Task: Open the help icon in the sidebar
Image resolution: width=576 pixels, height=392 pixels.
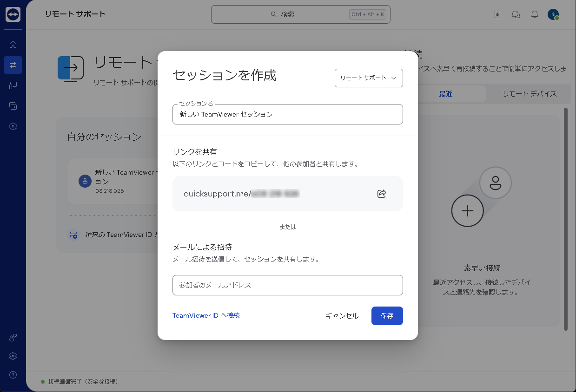Action: [13, 374]
